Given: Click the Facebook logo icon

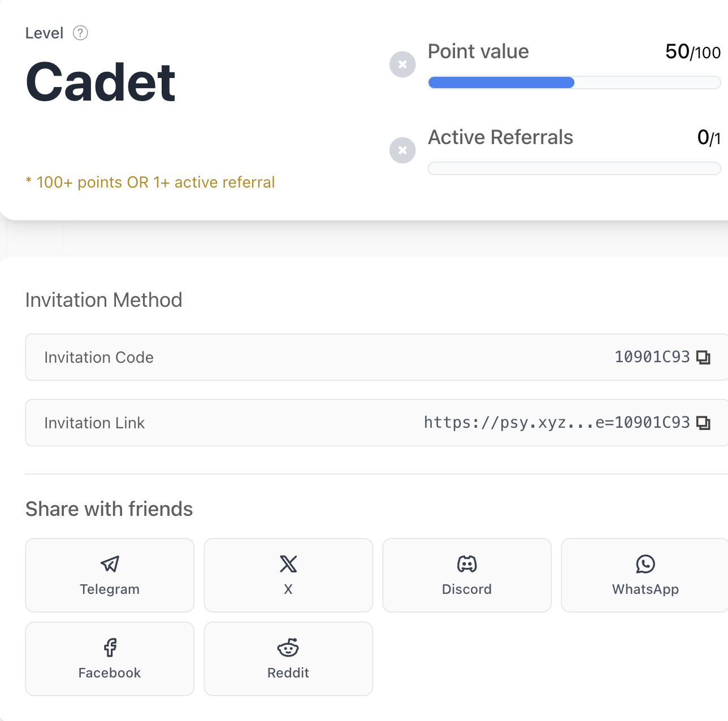Looking at the screenshot, I should point(110,648).
